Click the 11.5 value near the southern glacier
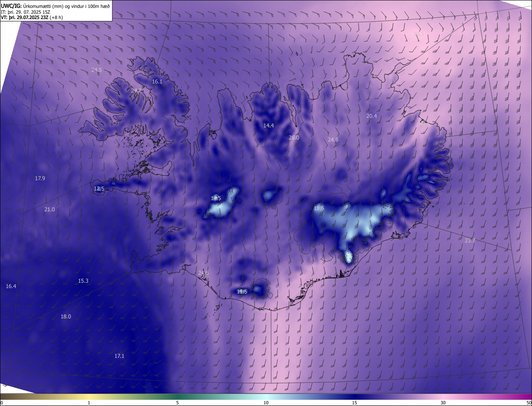Viewport: 532px width, 406px height. click(242, 292)
